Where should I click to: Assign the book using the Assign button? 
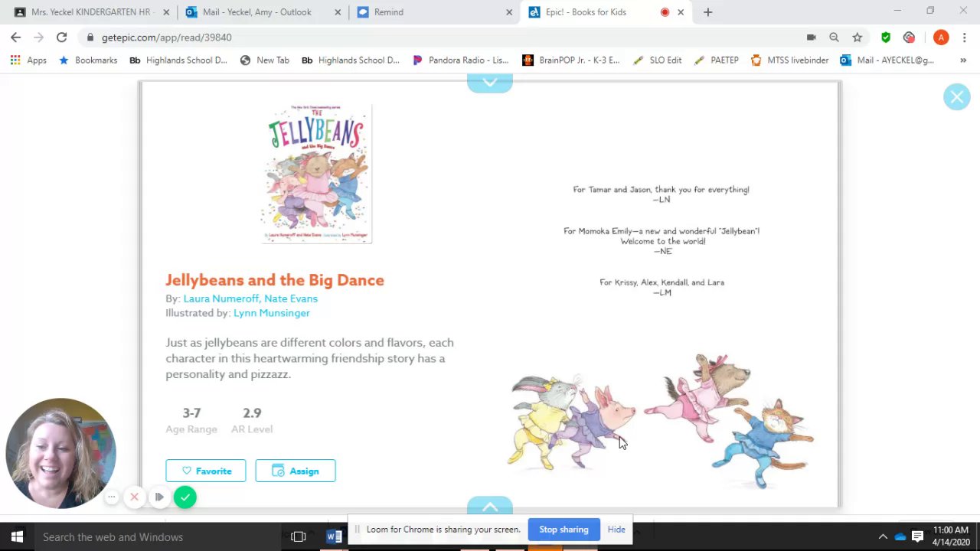coord(296,471)
